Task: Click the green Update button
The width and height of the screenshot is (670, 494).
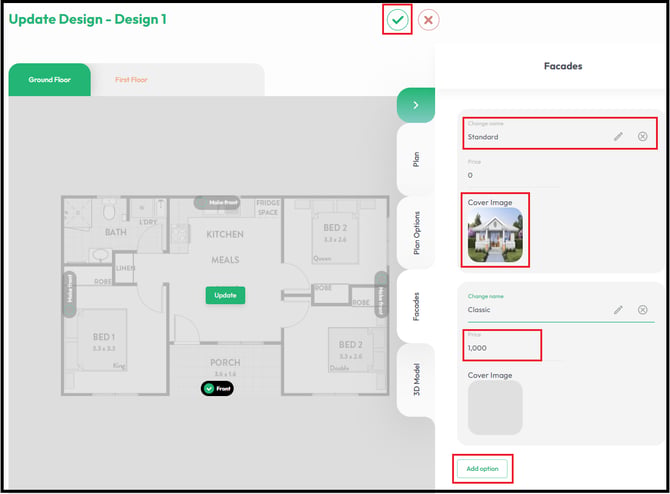Action: pyautogui.click(x=225, y=295)
